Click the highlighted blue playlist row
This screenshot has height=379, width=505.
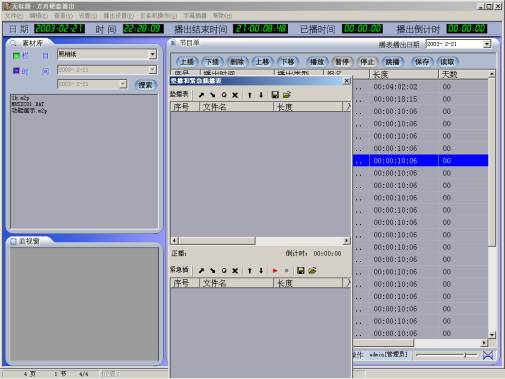pyautogui.click(x=420, y=161)
